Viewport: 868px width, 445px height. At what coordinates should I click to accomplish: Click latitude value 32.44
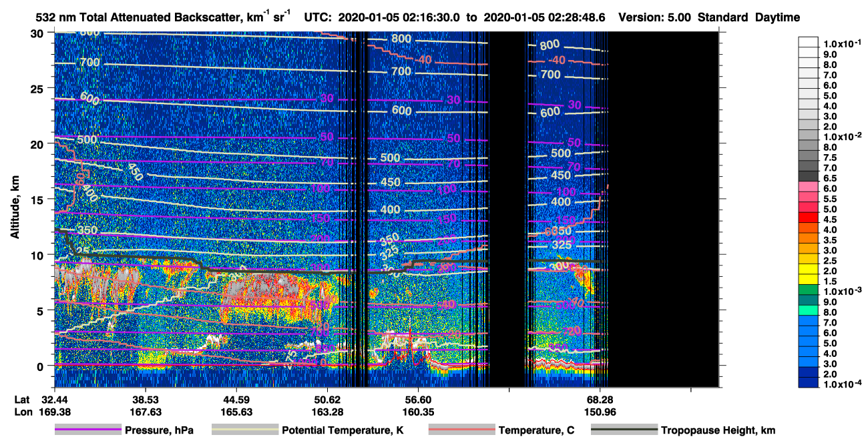[x=54, y=399]
